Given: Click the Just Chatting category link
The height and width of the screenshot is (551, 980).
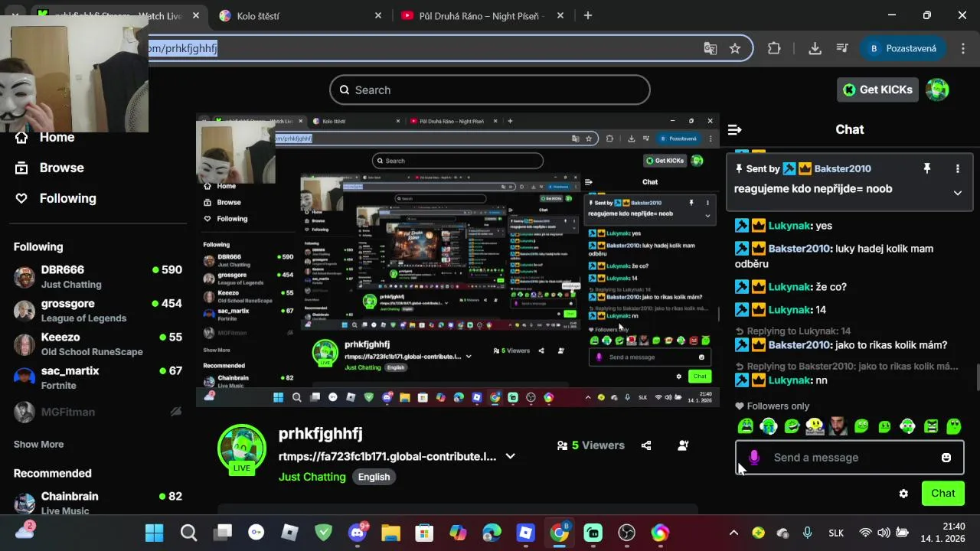Looking at the screenshot, I should [312, 477].
